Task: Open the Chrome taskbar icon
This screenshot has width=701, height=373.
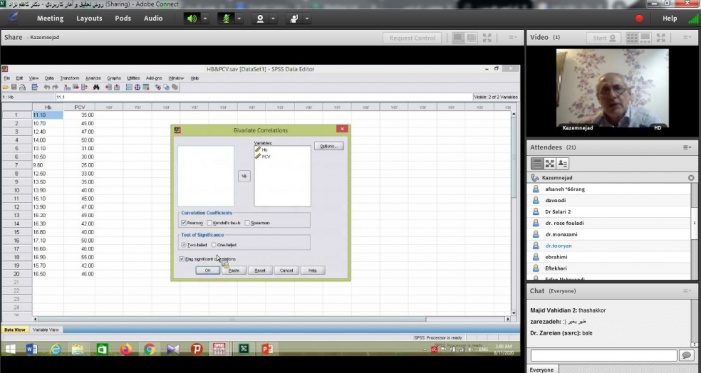Action: click(149, 349)
